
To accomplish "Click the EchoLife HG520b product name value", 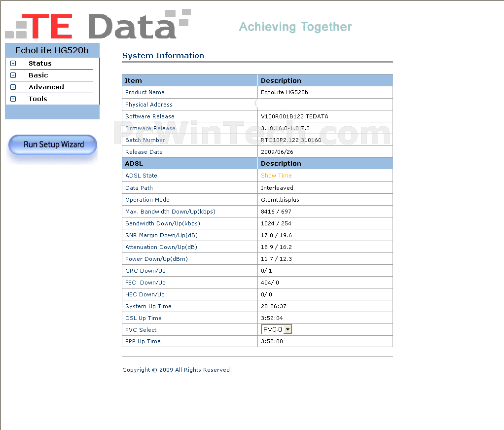I will tap(285, 92).
